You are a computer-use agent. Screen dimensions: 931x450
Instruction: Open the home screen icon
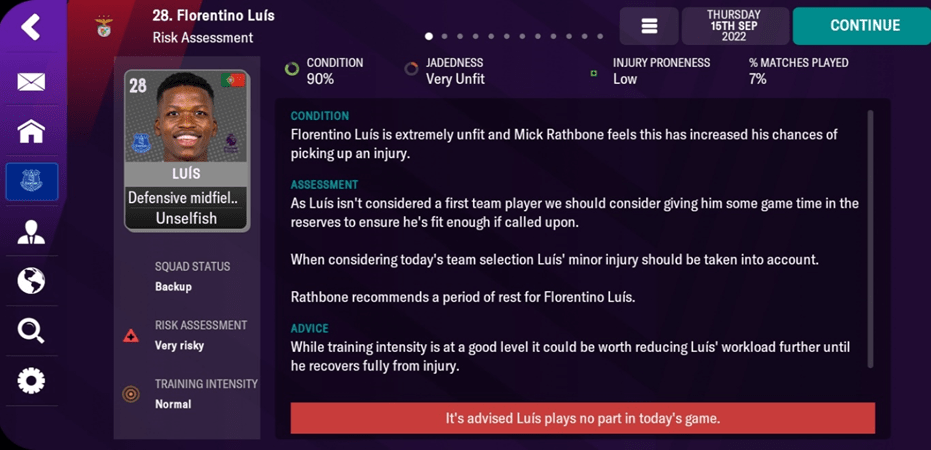(x=31, y=131)
